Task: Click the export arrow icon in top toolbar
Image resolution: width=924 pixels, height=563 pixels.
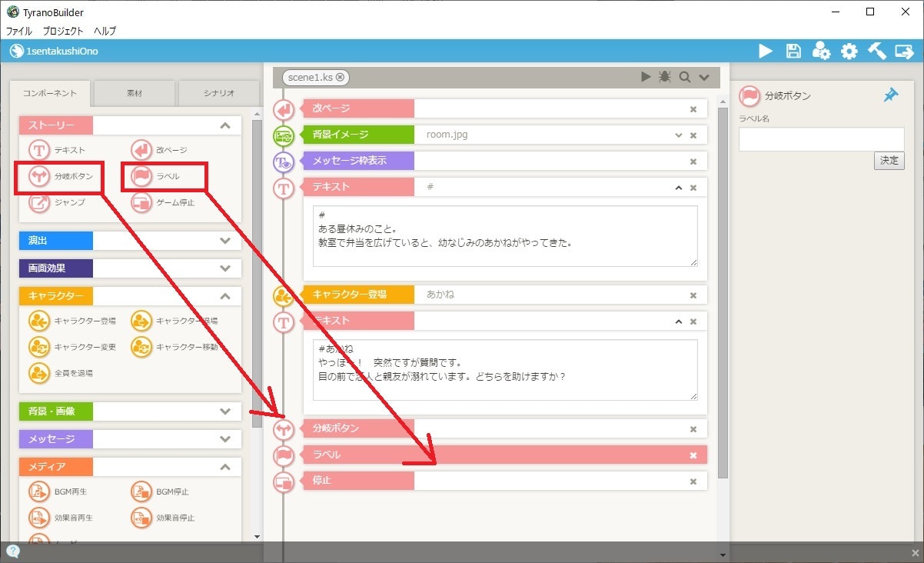Action: (904, 51)
